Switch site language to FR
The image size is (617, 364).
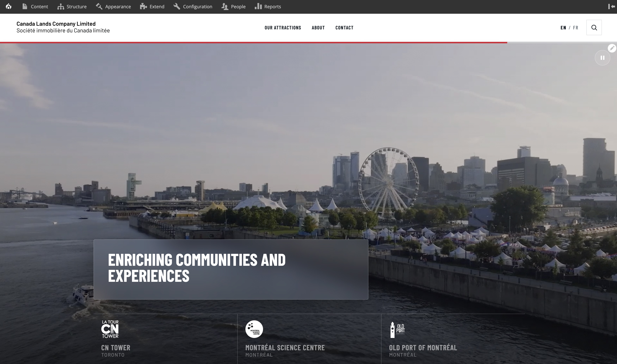[x=575, y=28]
